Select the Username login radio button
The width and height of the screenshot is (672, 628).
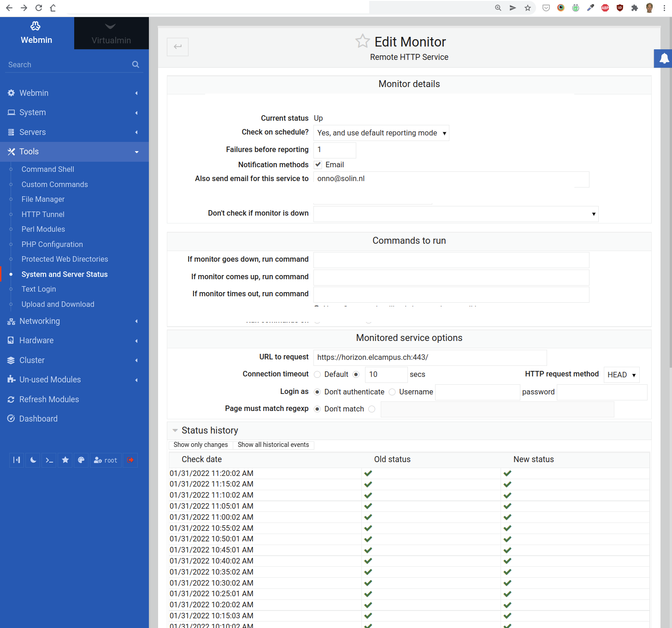(x=392, y=392)
